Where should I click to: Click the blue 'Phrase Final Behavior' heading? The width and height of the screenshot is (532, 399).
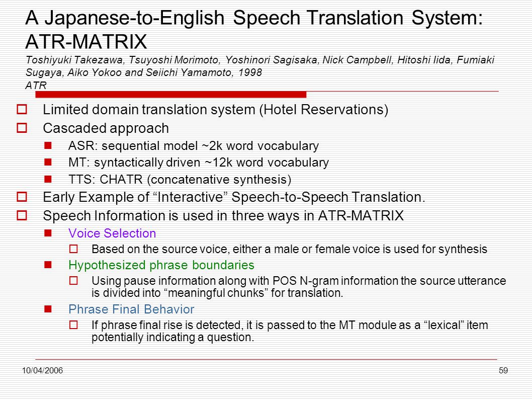(131, 309)
